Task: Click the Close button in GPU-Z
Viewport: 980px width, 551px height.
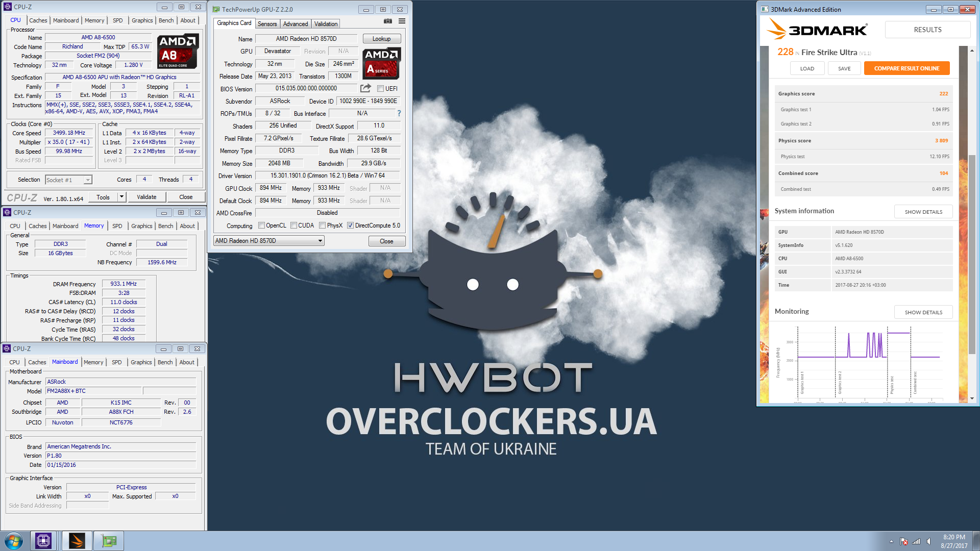Action: (x=386, y=241)
